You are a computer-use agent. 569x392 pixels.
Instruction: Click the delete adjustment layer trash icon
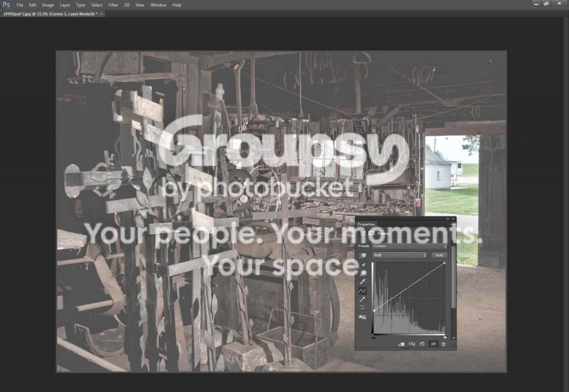pyautogui.click(x=443, y=344)
